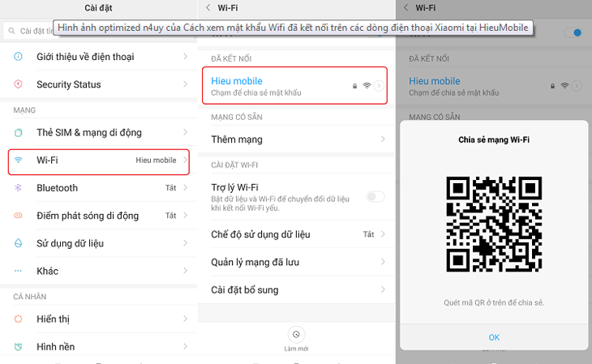This screenshot has width=592, height=364.
Task: Tap Giới thiệu về điện thoại text
Action: 85,57
